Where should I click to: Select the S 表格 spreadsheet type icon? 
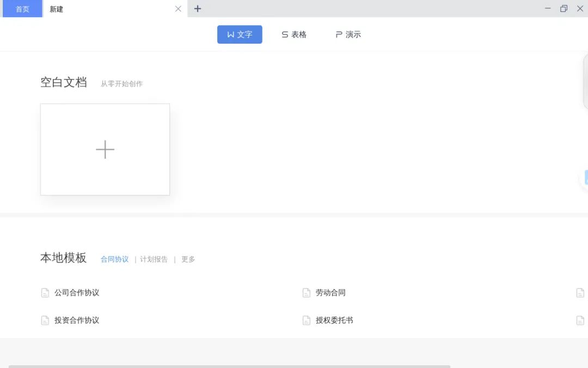coord(284,34)
